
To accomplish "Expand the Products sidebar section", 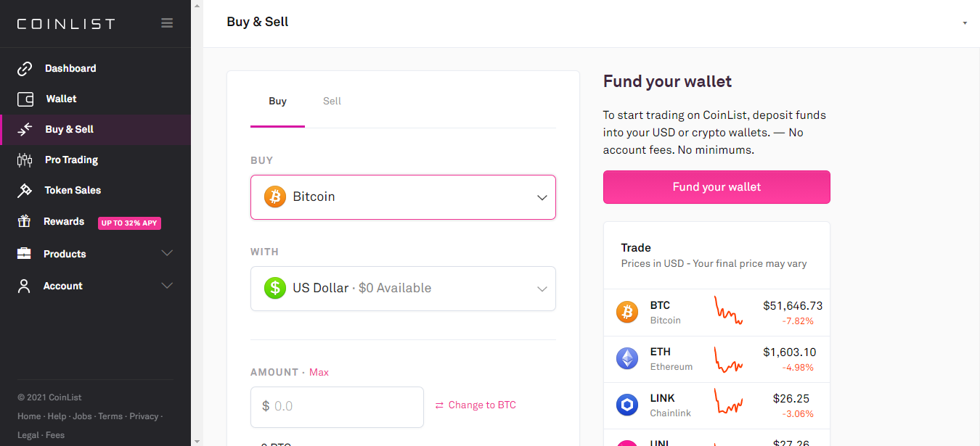I will 167,254.
